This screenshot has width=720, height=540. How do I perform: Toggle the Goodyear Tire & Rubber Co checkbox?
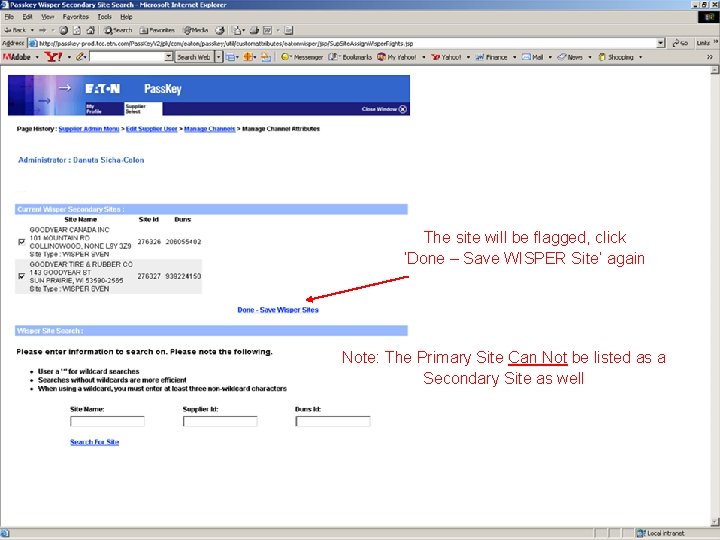coord(21,276)
